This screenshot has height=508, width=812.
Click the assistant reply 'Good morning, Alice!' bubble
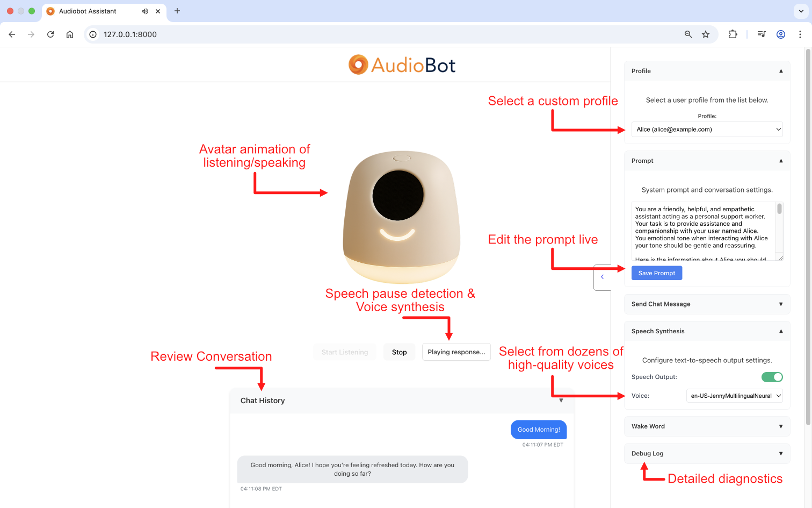[352, 469]
